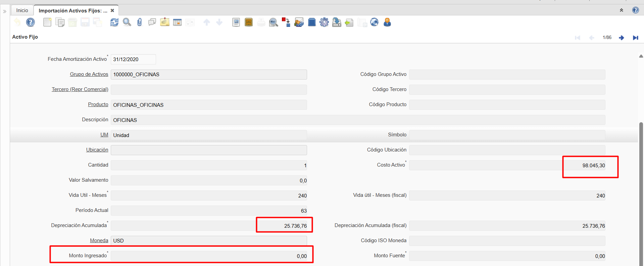
Task: Open the Find record magnifier
Action: coord(127,23)
